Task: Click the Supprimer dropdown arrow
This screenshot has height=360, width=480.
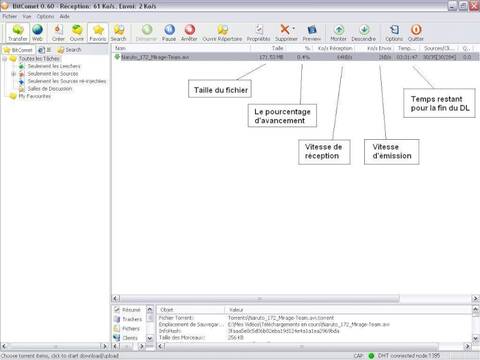Action: point(294,28)
